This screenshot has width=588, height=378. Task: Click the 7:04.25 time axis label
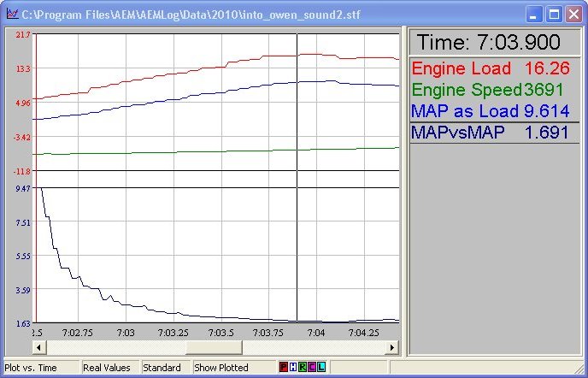coord(364,333)
